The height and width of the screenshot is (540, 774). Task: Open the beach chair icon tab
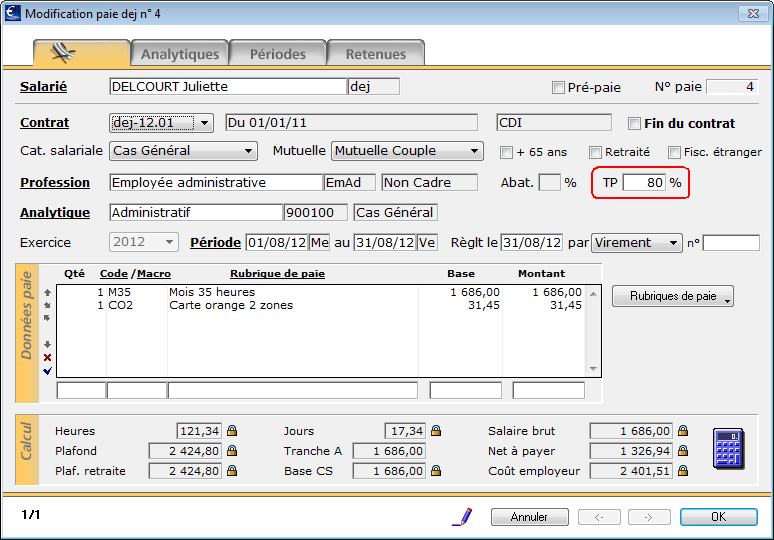81,53
